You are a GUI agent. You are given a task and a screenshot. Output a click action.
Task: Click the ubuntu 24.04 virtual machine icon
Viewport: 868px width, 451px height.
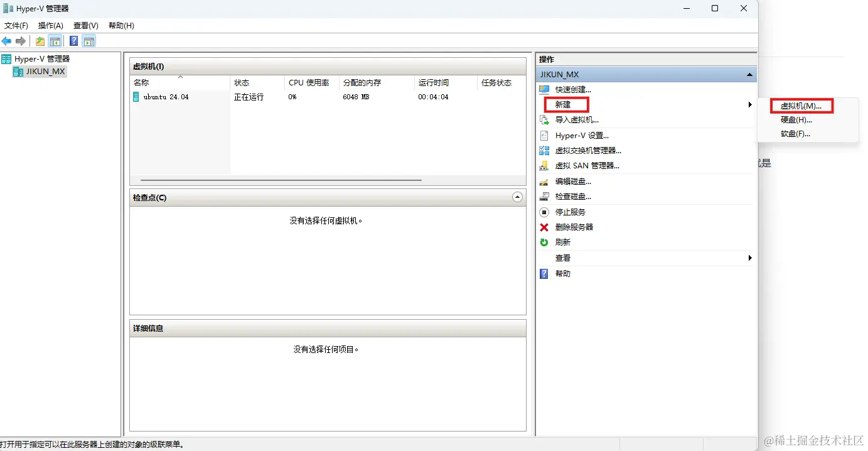point(136,97)
